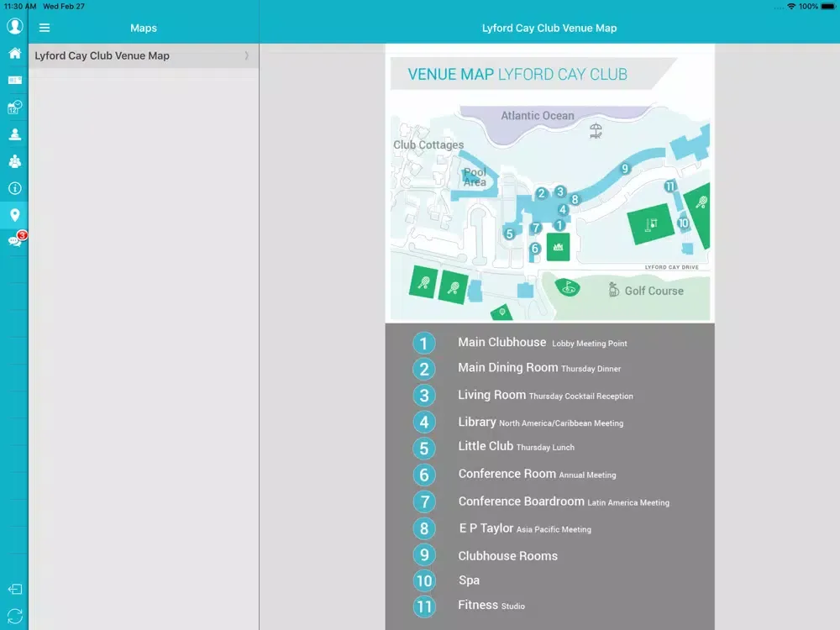Screen dimensions: 840x630
Task: Click the Lyford Cay Club Venue Map header title
Action: click(549, 28)
